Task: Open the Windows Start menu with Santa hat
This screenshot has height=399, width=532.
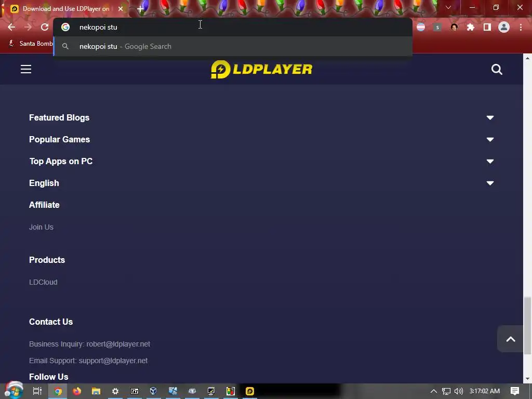Action: [x=14, y=391]
